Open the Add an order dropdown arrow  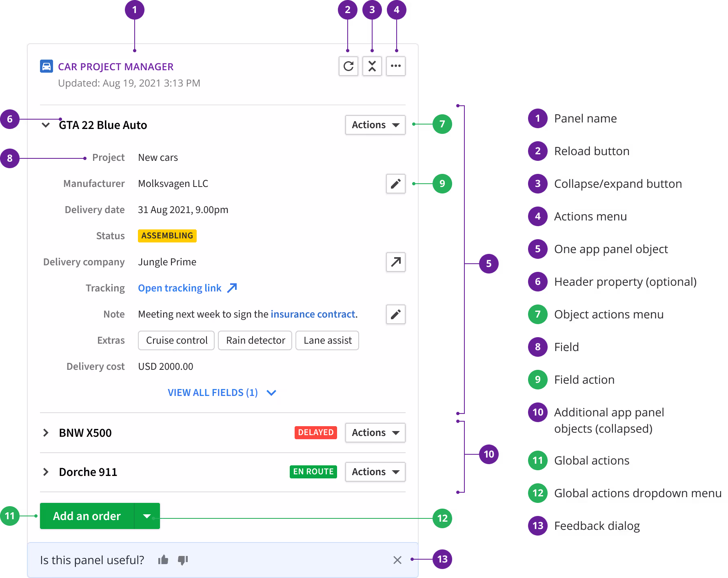tap(147, 516)
